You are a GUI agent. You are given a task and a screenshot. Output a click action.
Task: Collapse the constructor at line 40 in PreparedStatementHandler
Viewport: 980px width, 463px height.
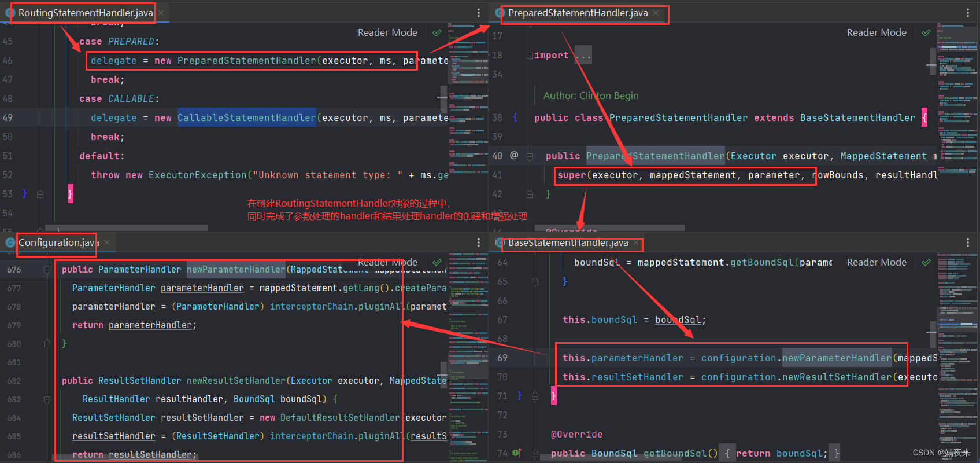530,156
